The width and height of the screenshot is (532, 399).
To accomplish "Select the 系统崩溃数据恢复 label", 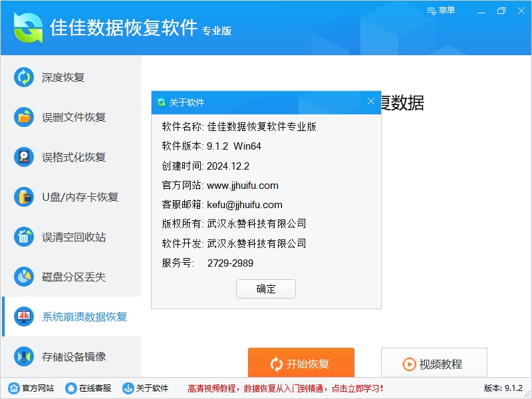I will (x=84, y=317).
